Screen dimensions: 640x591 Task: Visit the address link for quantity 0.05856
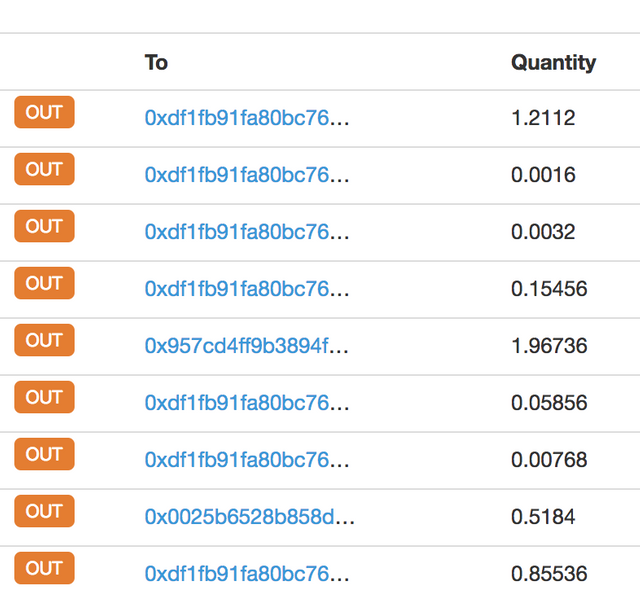[x=247, y=403]
